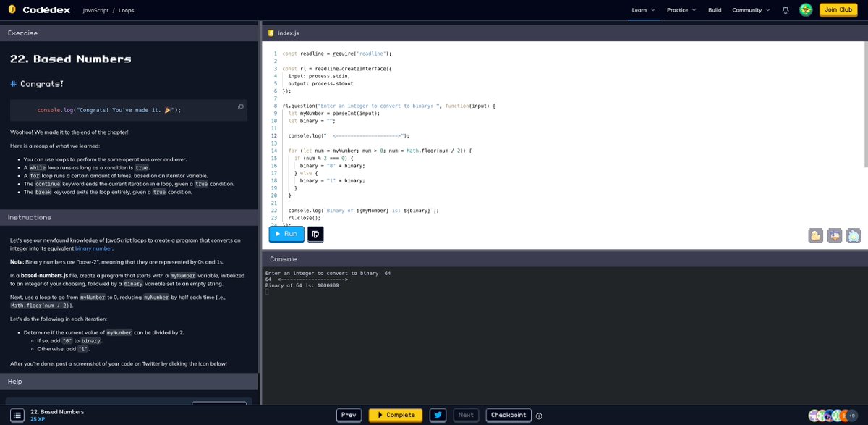Mark the exercise Complete
Screen dimensions: 868x425
tap(395, 415)
